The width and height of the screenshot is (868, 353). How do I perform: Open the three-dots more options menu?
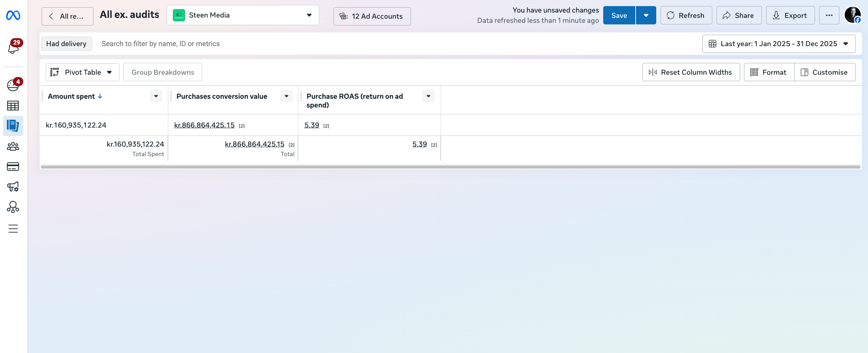point(829,16)
